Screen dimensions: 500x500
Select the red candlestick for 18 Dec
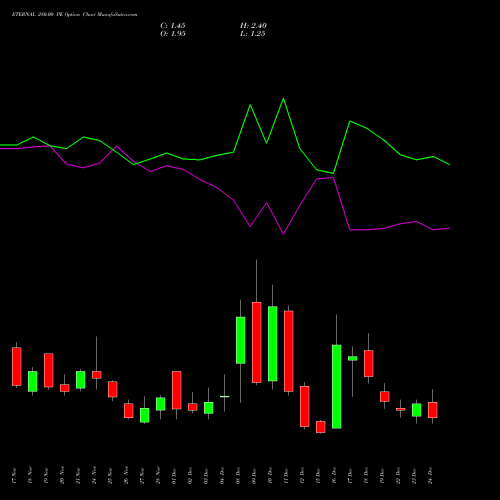[369, 363]
